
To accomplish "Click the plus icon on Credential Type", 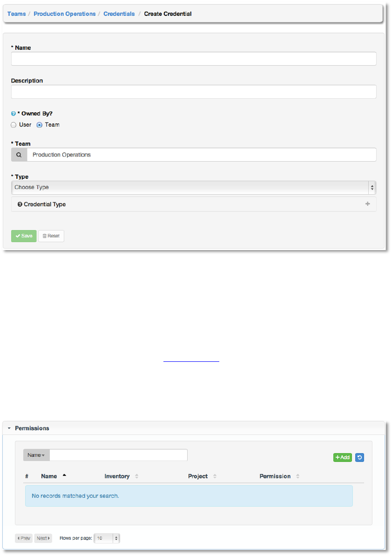I will point(368,204).
